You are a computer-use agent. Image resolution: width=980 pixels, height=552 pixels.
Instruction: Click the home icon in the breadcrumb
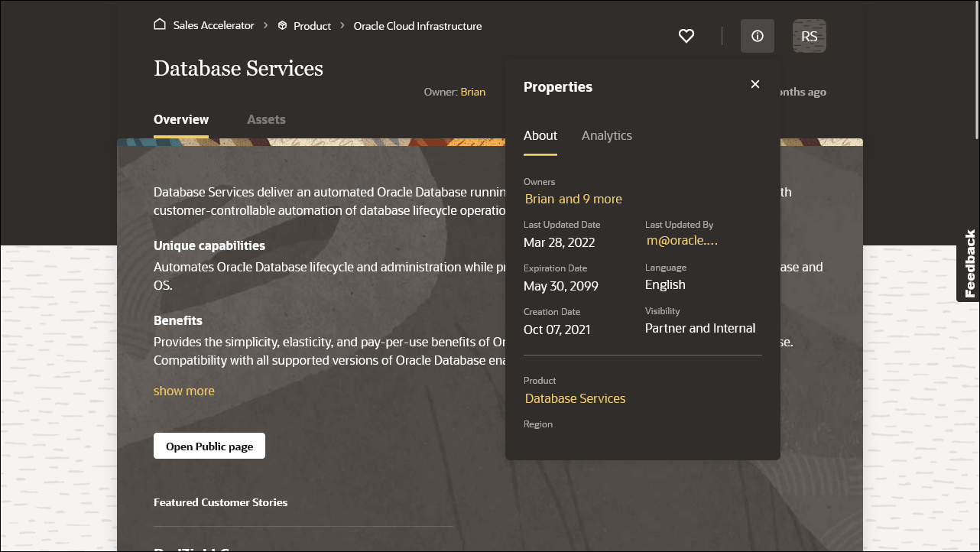pos(159,24)
